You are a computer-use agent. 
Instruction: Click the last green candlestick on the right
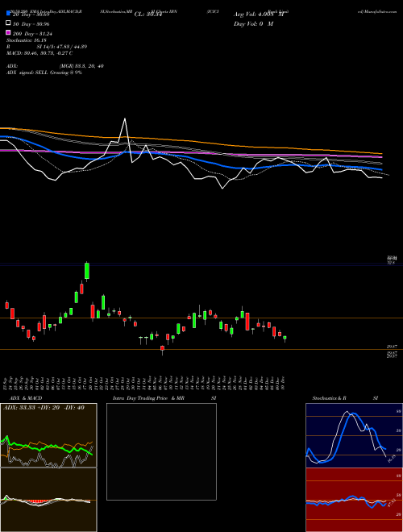(285, 339)
